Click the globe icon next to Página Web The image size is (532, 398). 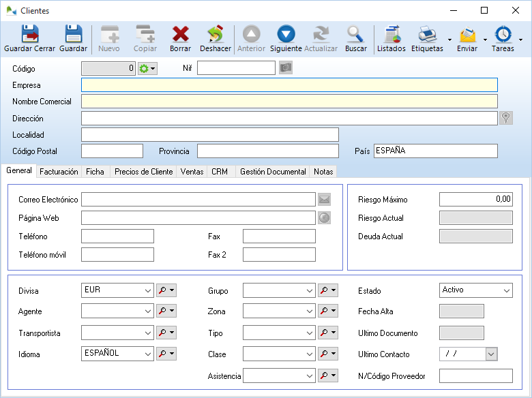point(324,218)
